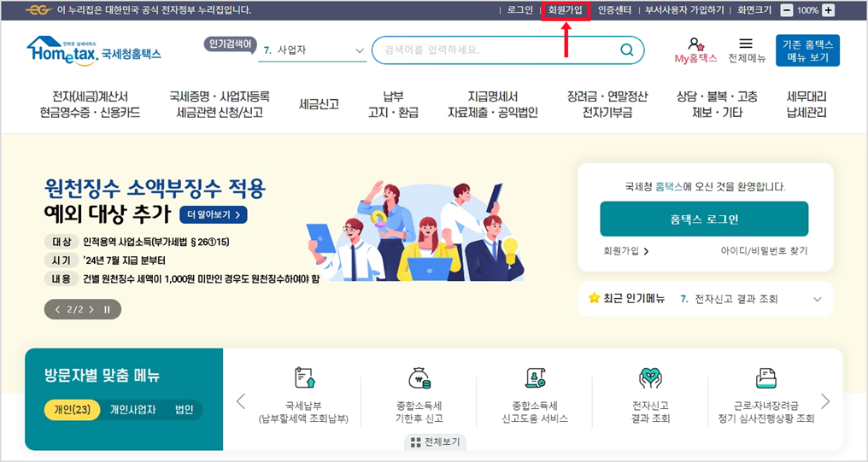This screenshot has width=868, height=462.
Task: Open 인증센터 link in the top bar
Action: (614, 10)
